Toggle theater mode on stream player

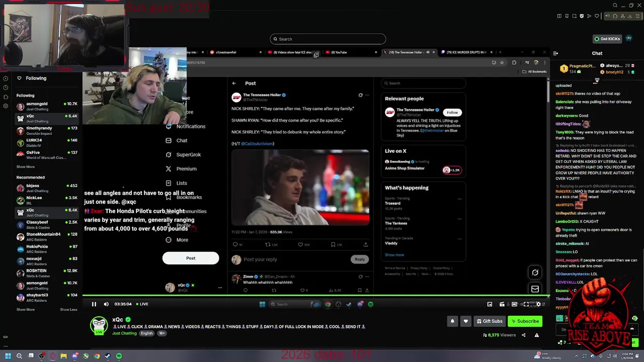(x=514, y=304)
